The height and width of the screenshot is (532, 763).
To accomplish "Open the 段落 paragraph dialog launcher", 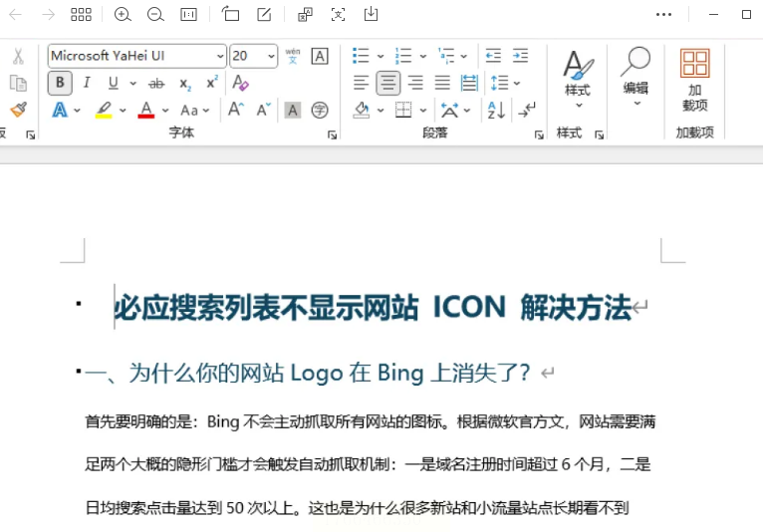I will click(539, 134).
